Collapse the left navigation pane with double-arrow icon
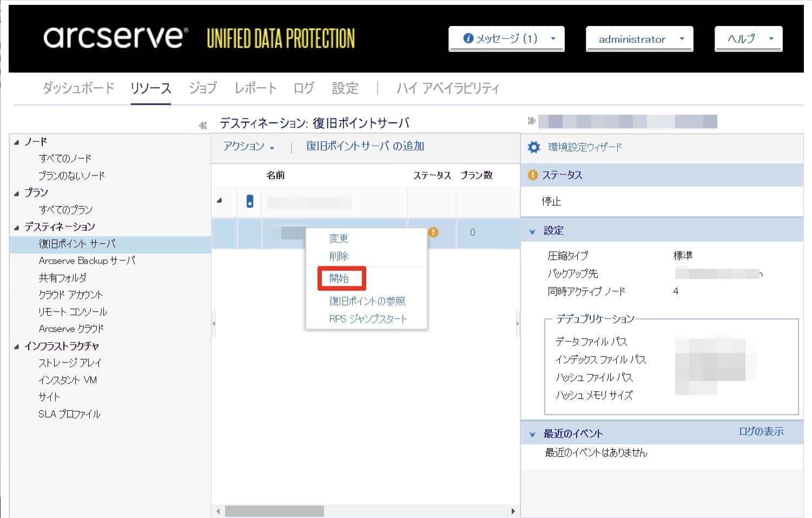 pos(203,126)
